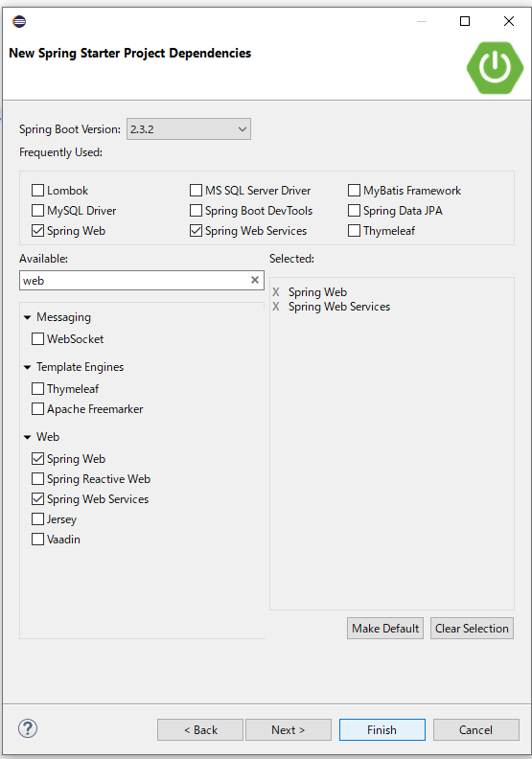
Task: Click the Clear Selection button
Action: coord(472,629)
